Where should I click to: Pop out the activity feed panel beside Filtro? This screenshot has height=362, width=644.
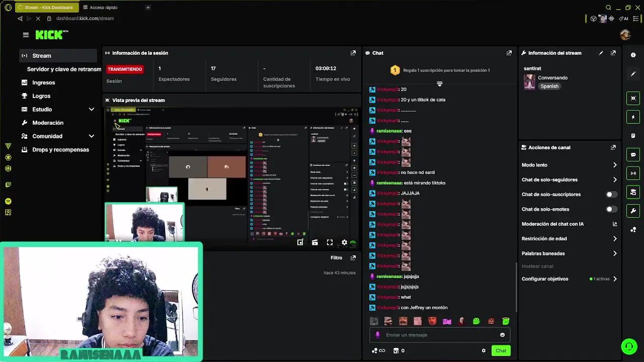click(x=353, y=257)
